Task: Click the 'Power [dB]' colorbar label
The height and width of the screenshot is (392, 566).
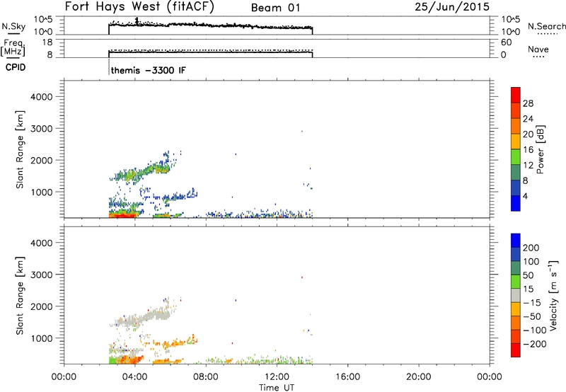Action: (540, 149)
